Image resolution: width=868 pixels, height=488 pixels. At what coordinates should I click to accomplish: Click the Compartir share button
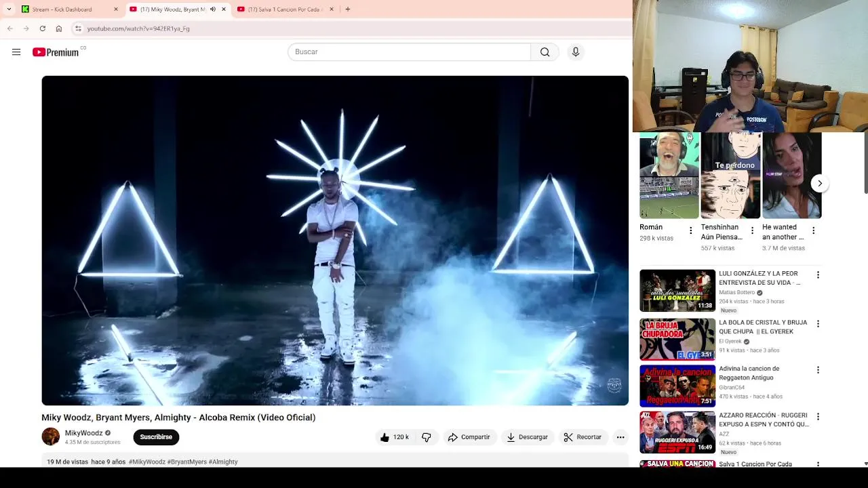click(x=469, y=437)
